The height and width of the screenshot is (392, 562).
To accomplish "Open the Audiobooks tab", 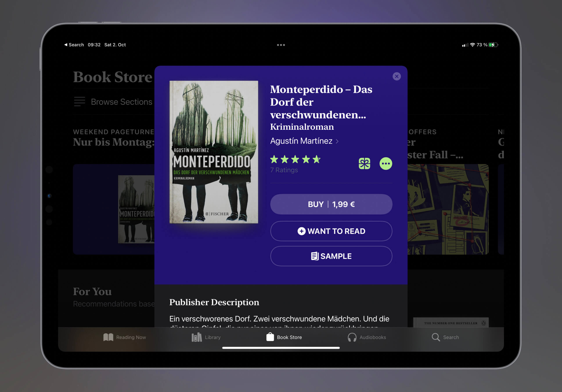I will pos(367,337).
